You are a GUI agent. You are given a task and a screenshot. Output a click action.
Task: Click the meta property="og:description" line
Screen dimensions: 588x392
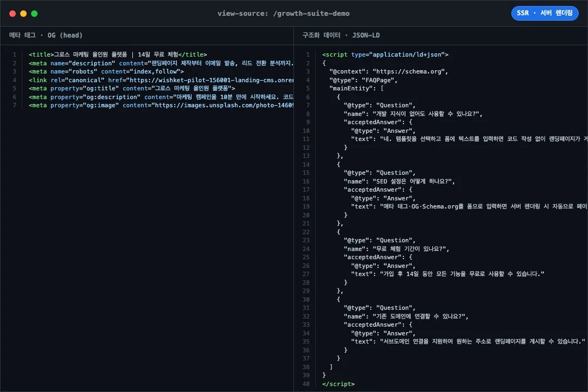161,97
